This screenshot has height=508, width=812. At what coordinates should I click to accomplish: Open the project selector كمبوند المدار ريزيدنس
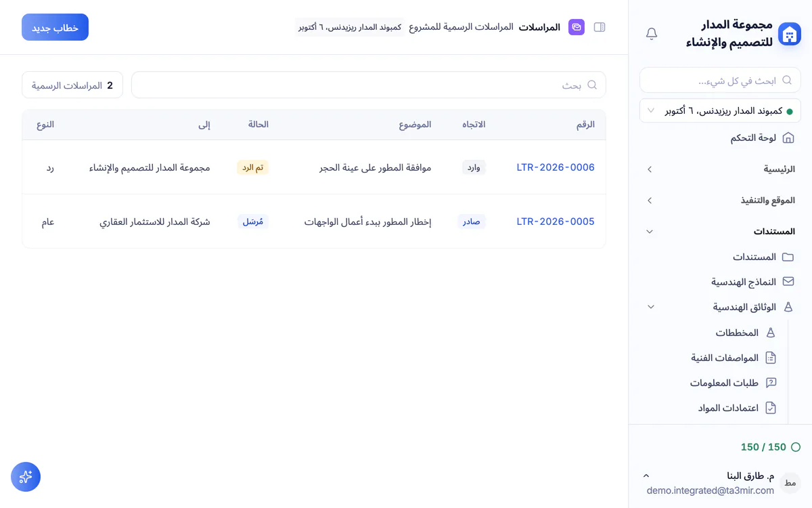pyautogui.click(x=720, y=110)
